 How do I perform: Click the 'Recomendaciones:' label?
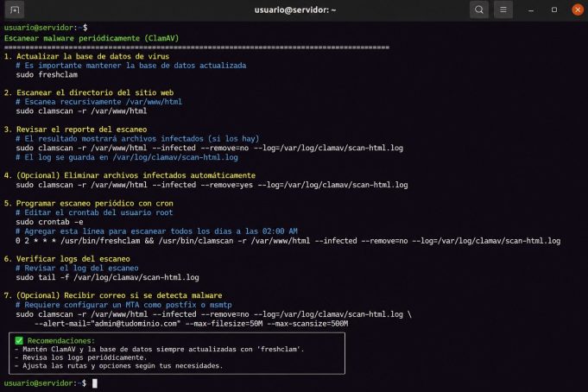coord(61,340)
